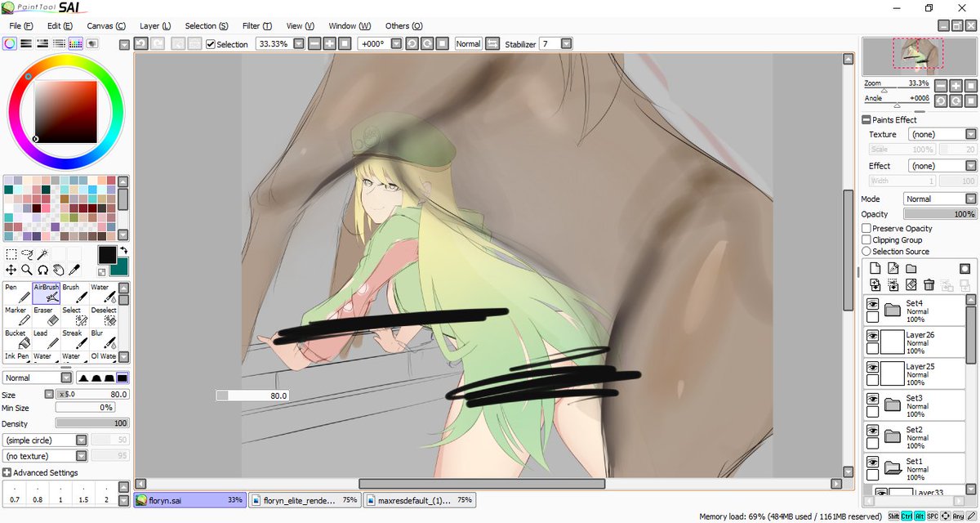Toggle the swatches panel button

click(75, 44)
